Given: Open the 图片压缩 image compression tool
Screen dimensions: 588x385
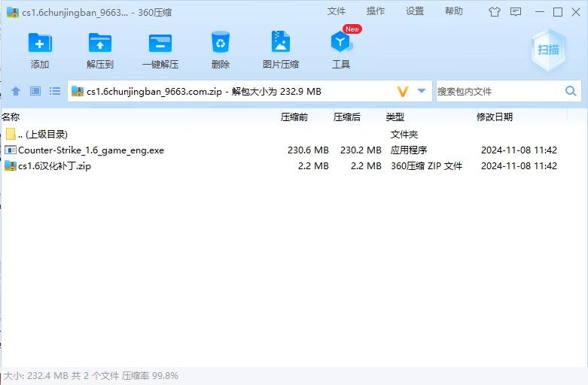Looking at the screenshot, I should click(281, 41).
